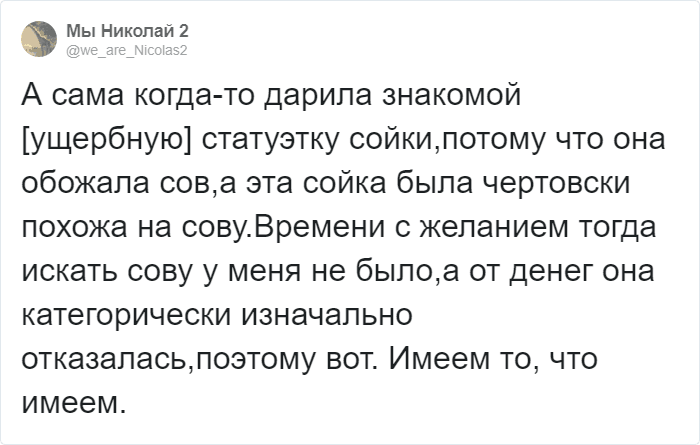The image size is (700, 445).
Task: Click the first line starting "А сама когда-то"
Action: click(270, 97)
